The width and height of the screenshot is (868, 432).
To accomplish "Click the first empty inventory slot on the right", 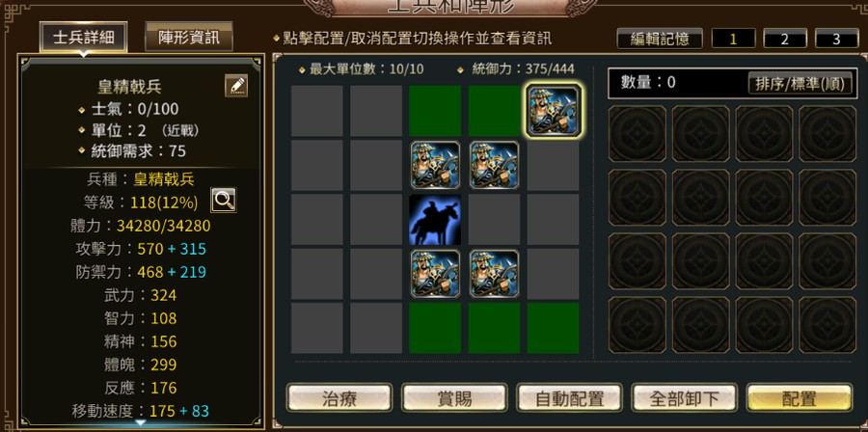I will coord(637,133).
